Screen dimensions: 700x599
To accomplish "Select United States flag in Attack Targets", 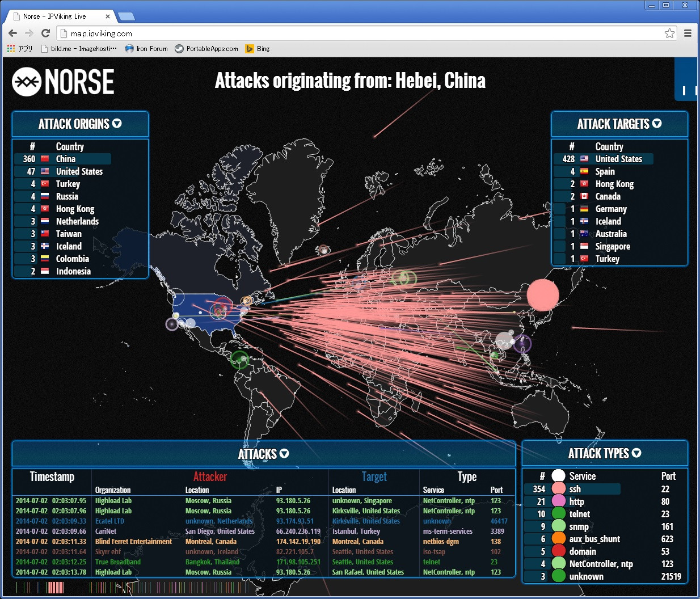I will (x=584, y=159).
